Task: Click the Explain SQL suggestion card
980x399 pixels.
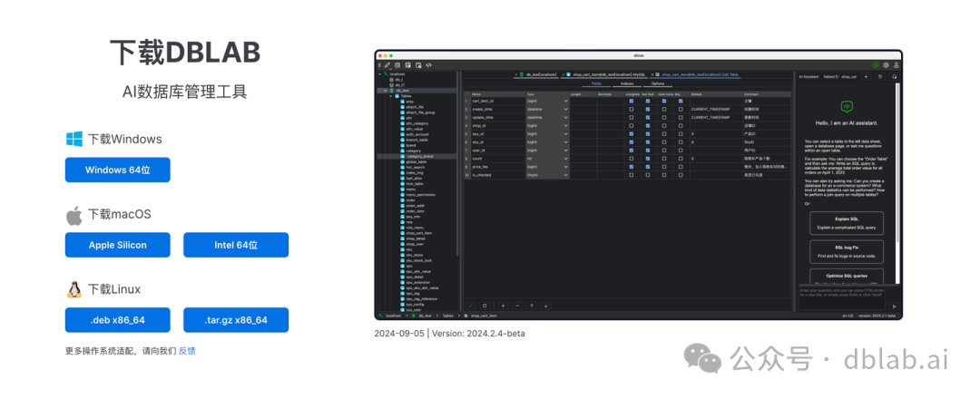Action: (x=847, y=224)
